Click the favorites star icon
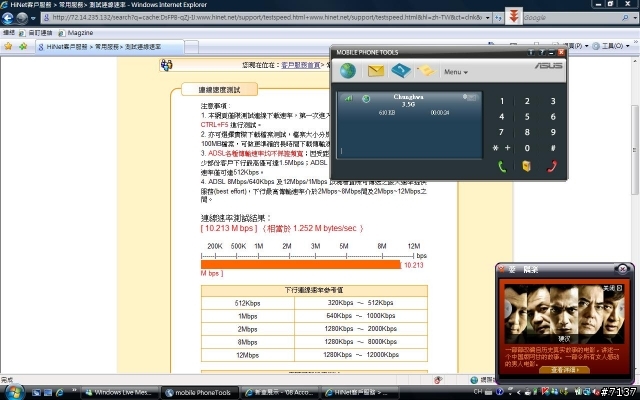Viewport: 640px width, 400px height. point(8,46)
